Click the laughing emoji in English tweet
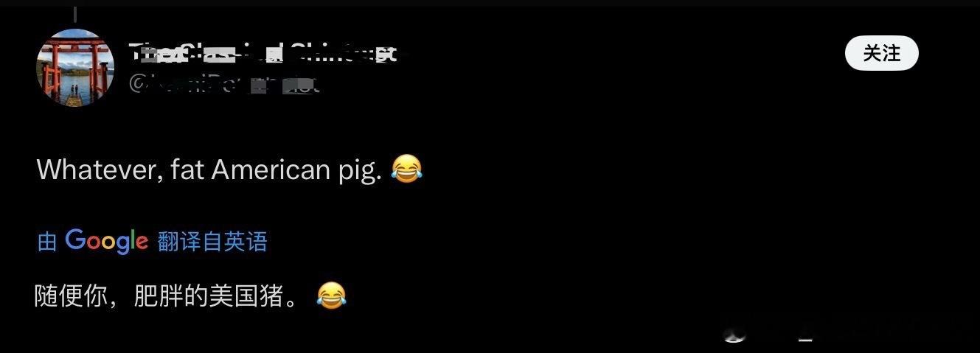 click(x=406, y=170)
